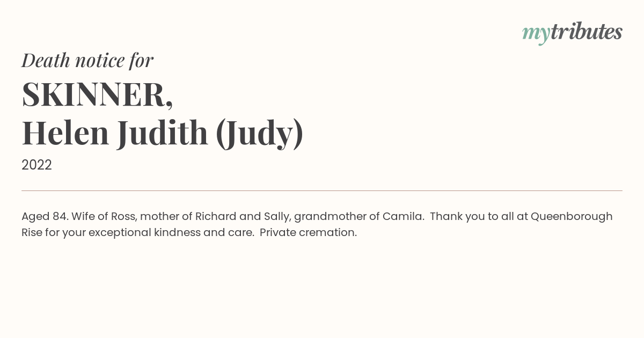Click the middle name Judith
Viewport: 644px width, 338px height.
[x=163, y=134]
